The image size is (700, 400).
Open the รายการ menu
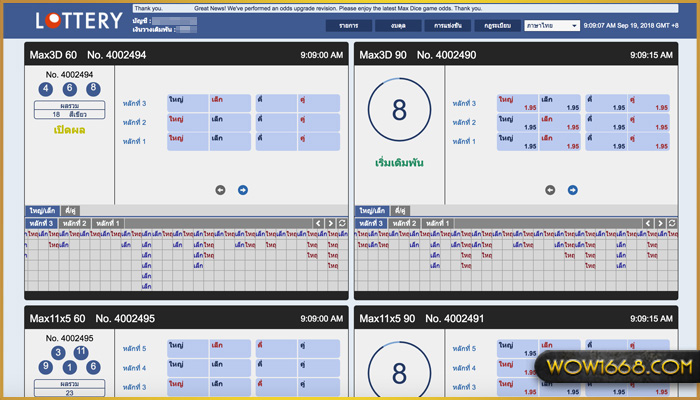(349, 25)
